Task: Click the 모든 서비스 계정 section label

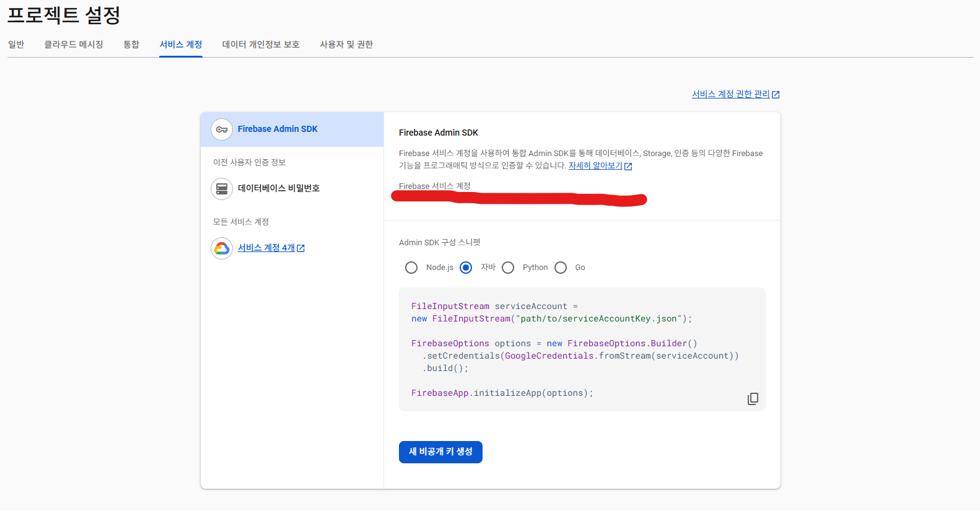Action: (x=241, y=222)
